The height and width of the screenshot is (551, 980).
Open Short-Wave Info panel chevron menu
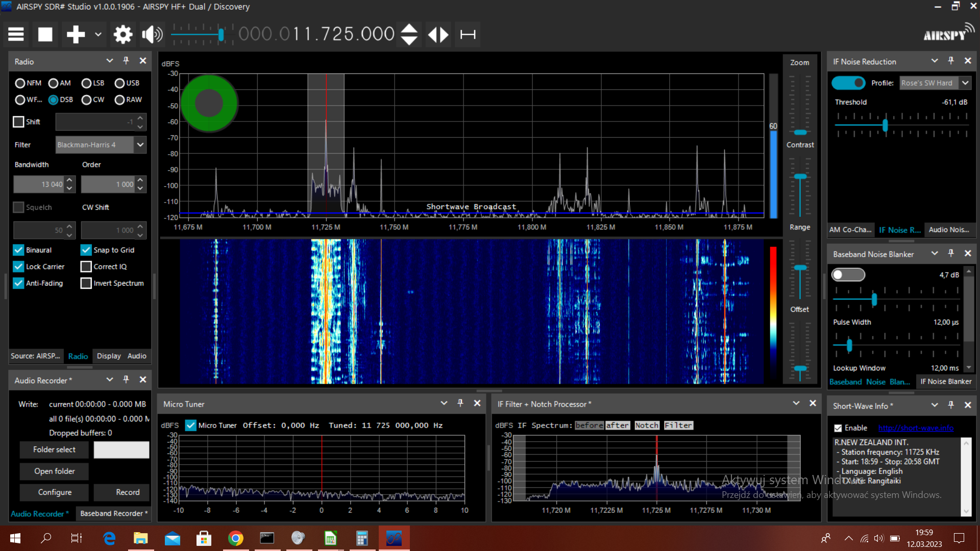point(935,405)
